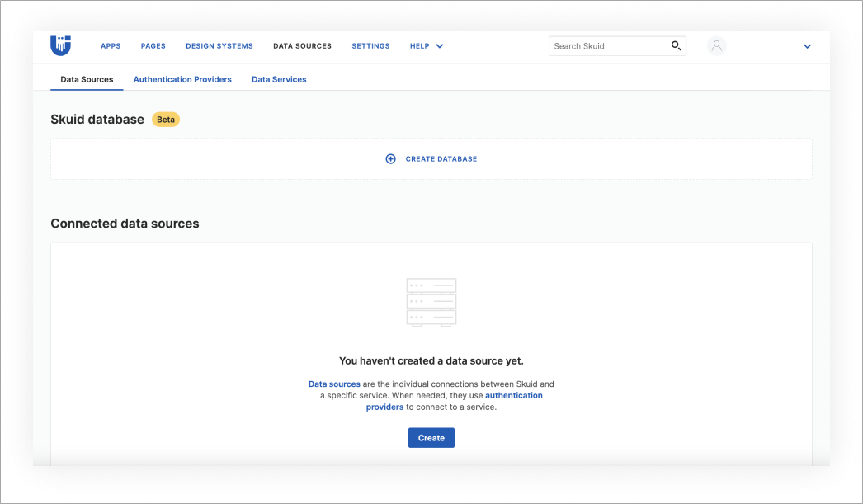Screen dimensions: 863x504
Task: Click the blue Create button
Action: pos(431,438)
